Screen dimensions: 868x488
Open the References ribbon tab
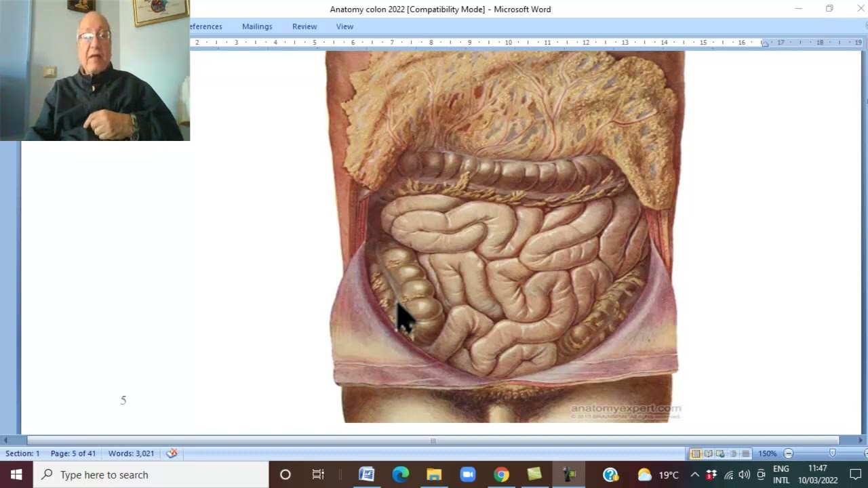coord(206,26)
